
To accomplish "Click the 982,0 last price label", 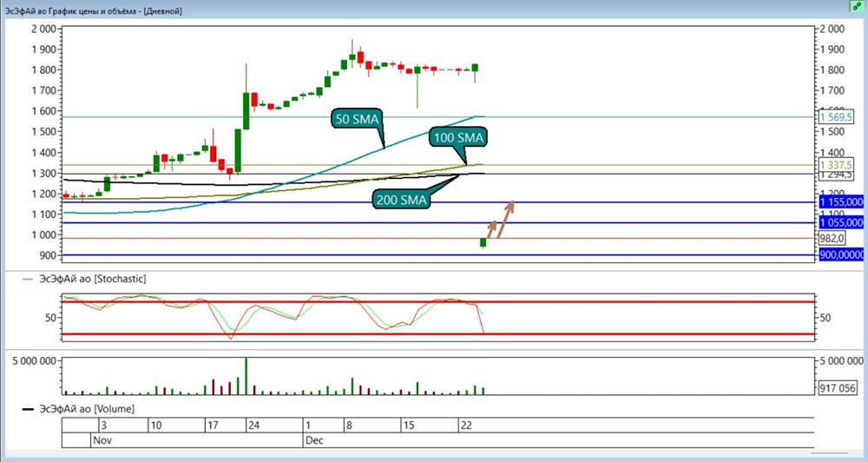I will pyautogui.click(x=832, y=238).
